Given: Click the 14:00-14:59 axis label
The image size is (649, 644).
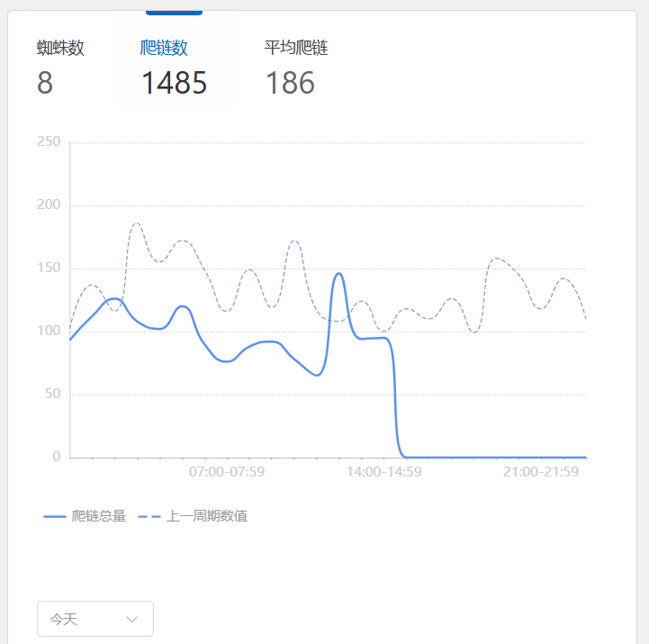Looking at the screenshot, I should 383,472.
